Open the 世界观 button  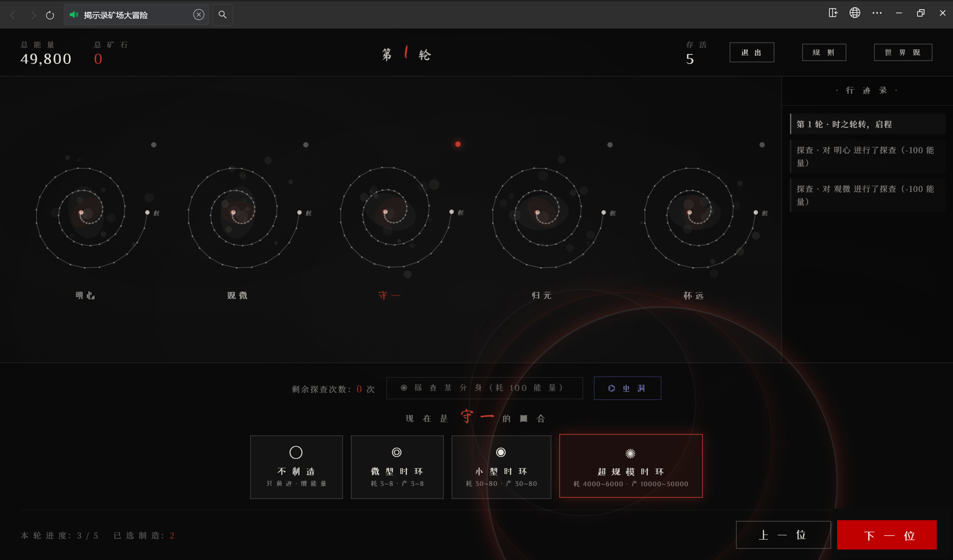[x=903, y=52]
